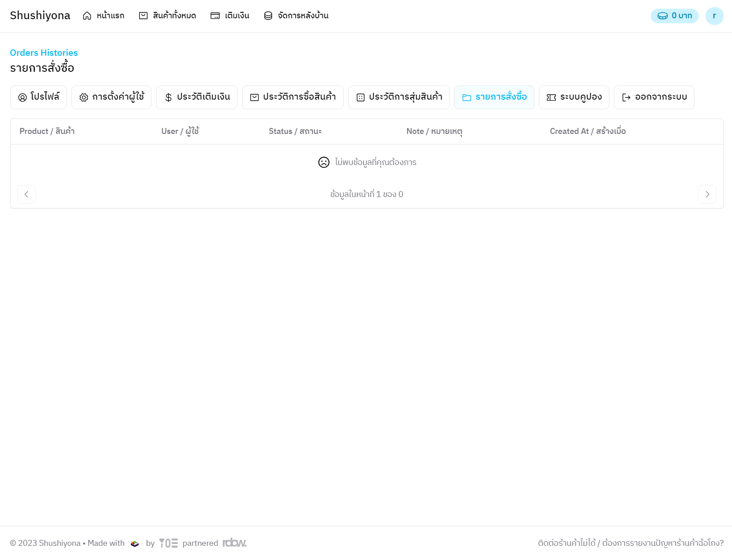Open ประวัติการสุ่มสินค้า tab

coord(399,97)
